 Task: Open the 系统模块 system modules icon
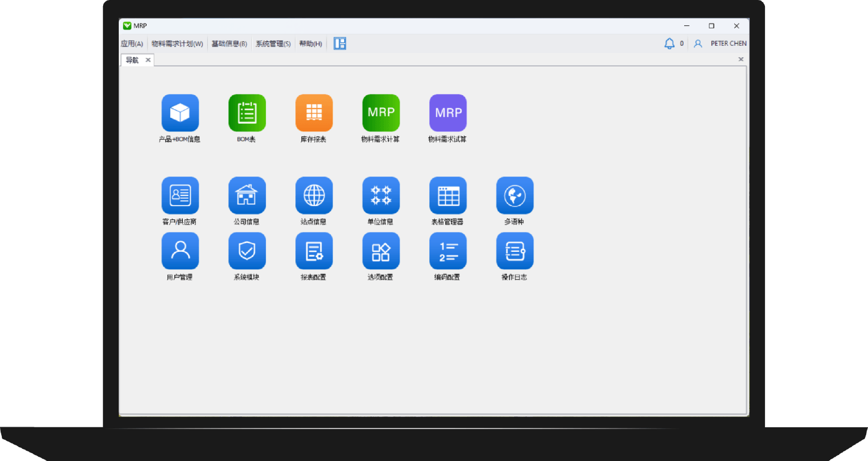click(x=247, y=251)
